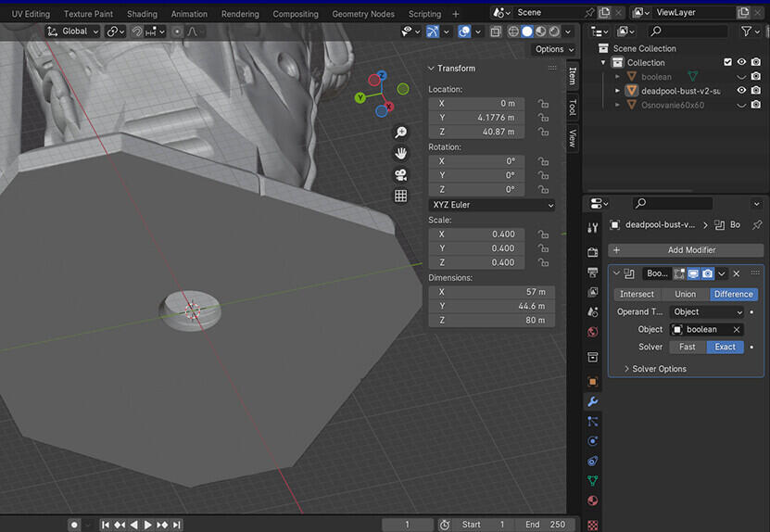Viewport: 770px width, 532px height.
Task: Switch to material preview shading
Action: (x=541, y=32)
